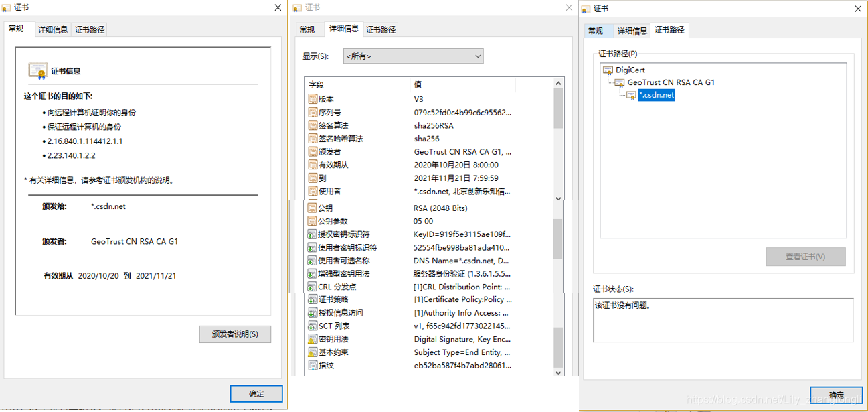Click the *.csdn.net certificate icon in path tree
This screenshot has height=412, width=868.
631,96
